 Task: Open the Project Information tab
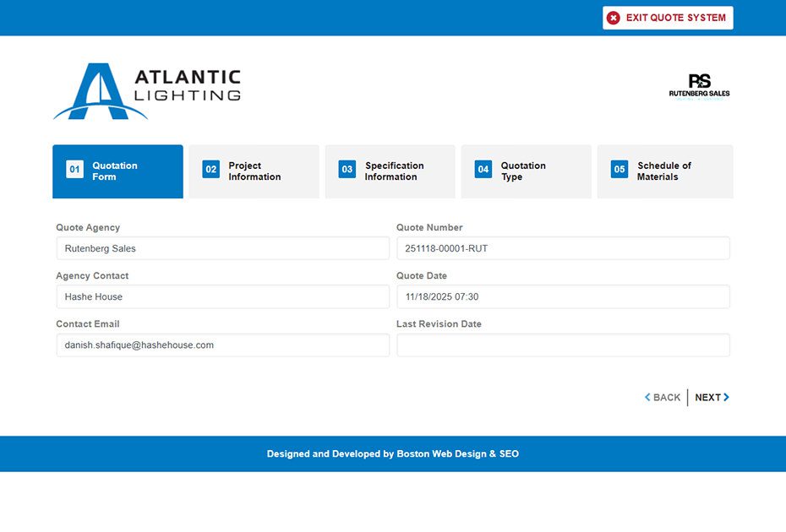254,171
